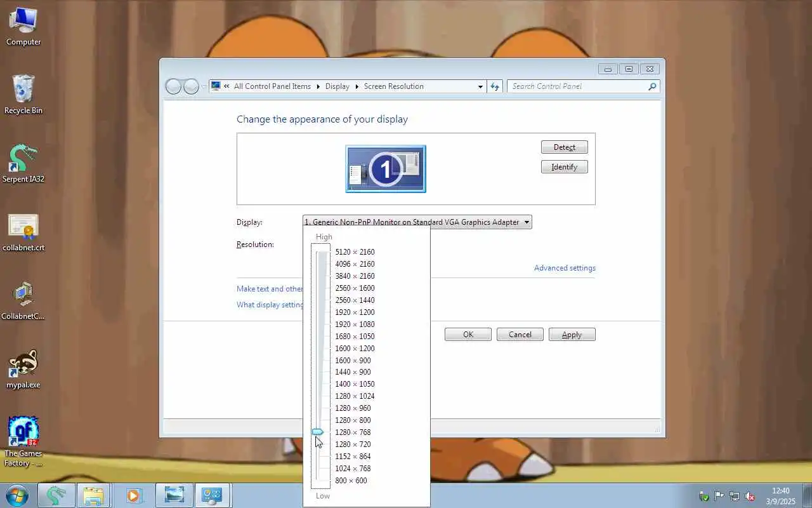This screenshot has width=812, height=508.
Task: Open Windows Media Player in taskbar
Action: tap(134, 495)
